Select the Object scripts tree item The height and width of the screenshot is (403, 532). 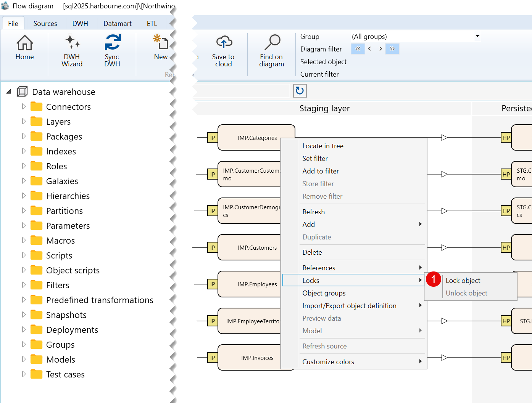coord(73,270)
